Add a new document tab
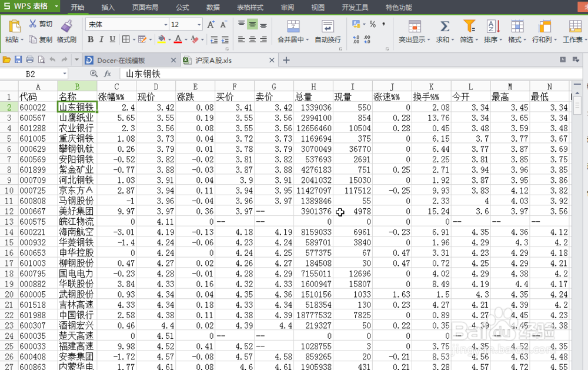This screenshot has width=588, height=370. [286, 60]
